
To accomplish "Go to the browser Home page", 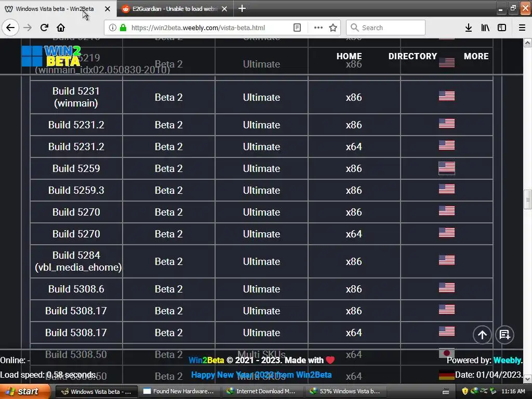I will point(61,28).
